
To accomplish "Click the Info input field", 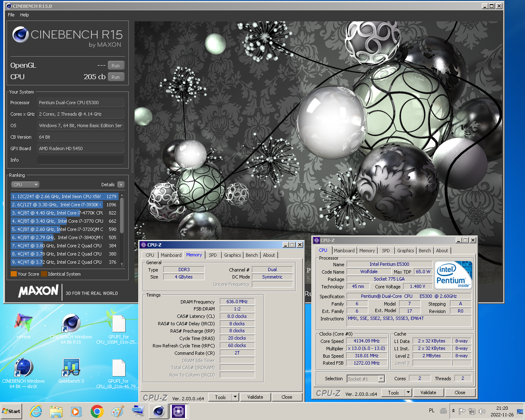I will (81, 160).
